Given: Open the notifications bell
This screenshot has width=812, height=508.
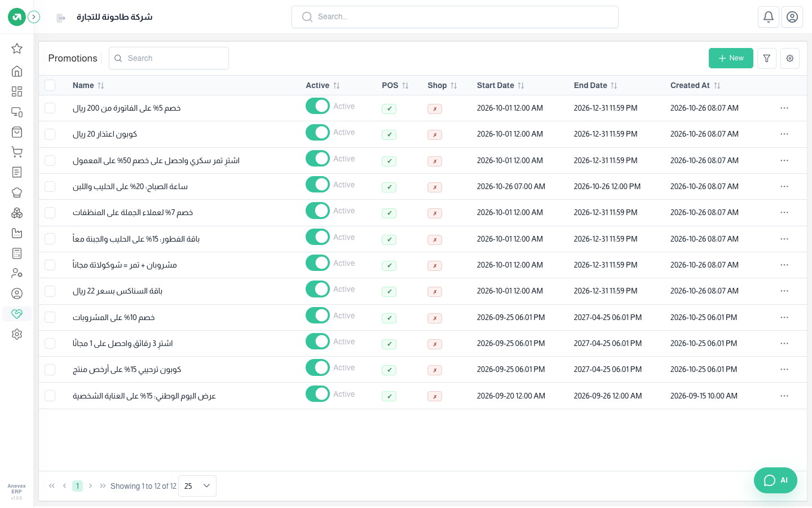Looking at the screenshot, I should pyautogui.click(x=769, y=17).
